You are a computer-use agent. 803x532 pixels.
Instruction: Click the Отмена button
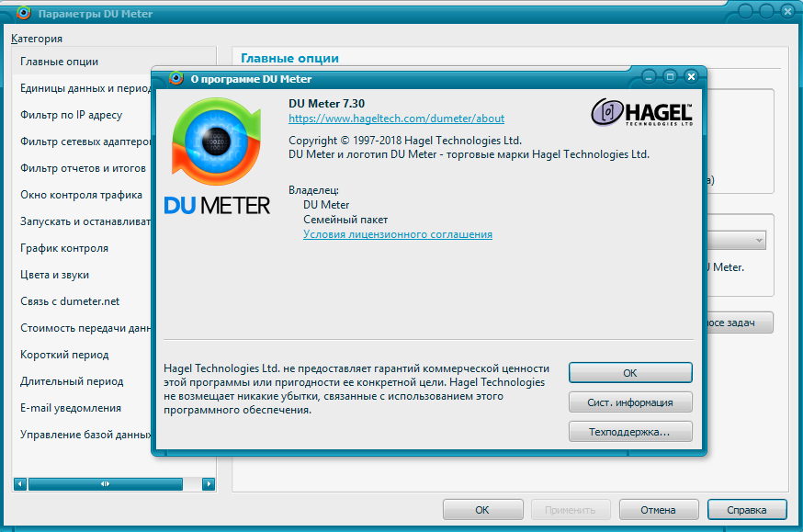tap(659, 510)
